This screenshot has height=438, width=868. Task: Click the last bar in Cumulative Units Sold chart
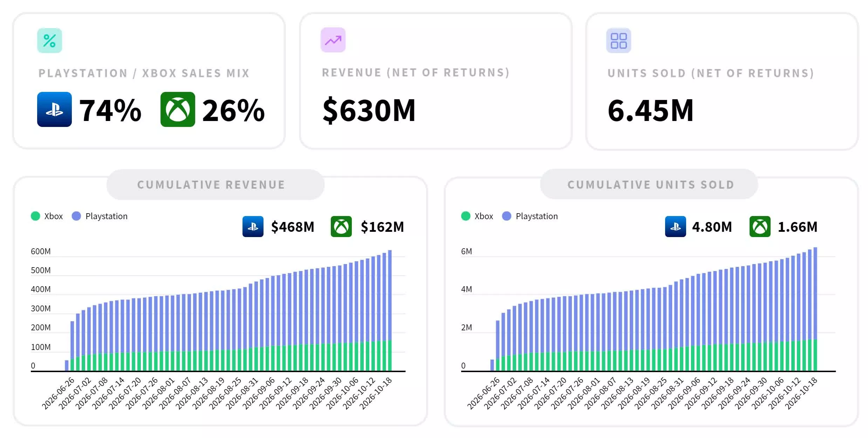tap(815, 309)
